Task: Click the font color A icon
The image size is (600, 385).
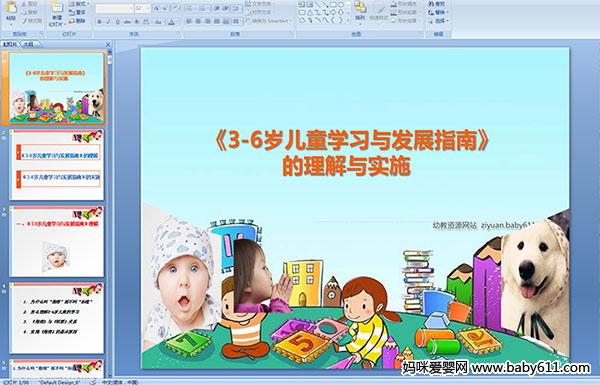Action: coord(171,22)
